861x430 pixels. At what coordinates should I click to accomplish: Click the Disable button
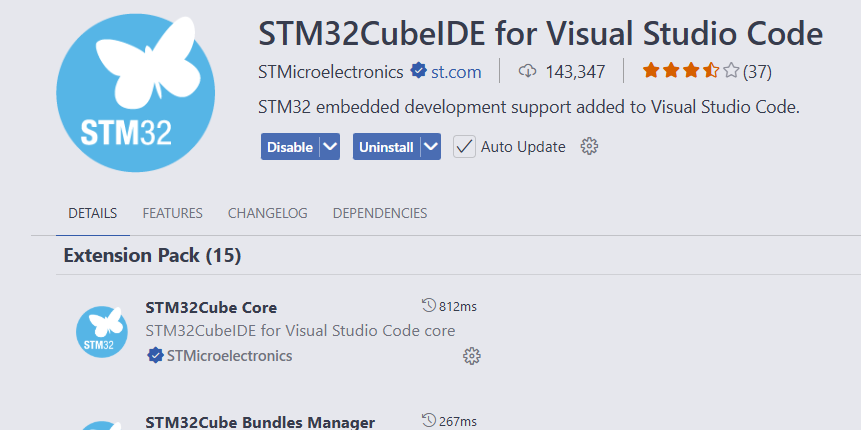pos(290,147)
